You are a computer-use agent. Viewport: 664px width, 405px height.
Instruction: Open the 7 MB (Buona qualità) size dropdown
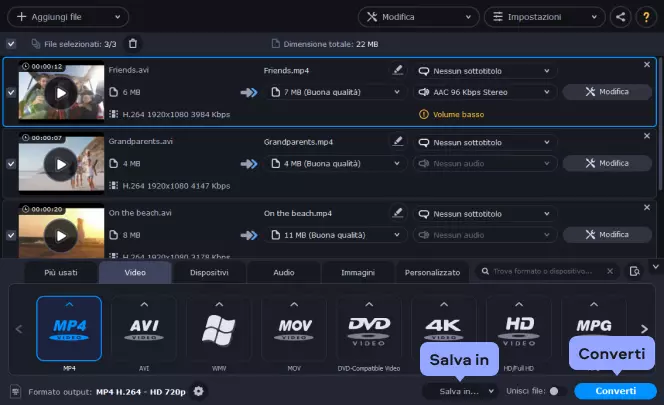pos(336,92)
